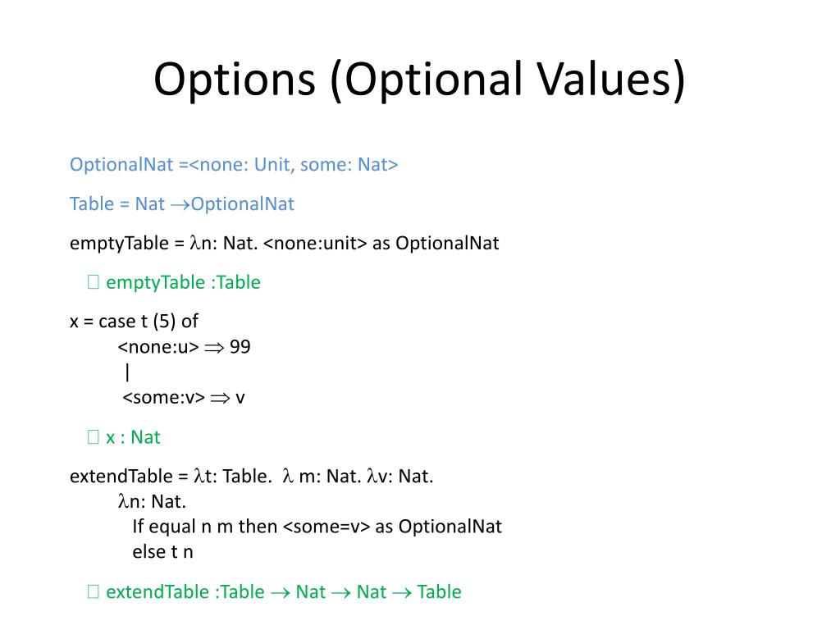Click the square bullet before x : Nat
The image size is (840, 630).
point(94,437)
